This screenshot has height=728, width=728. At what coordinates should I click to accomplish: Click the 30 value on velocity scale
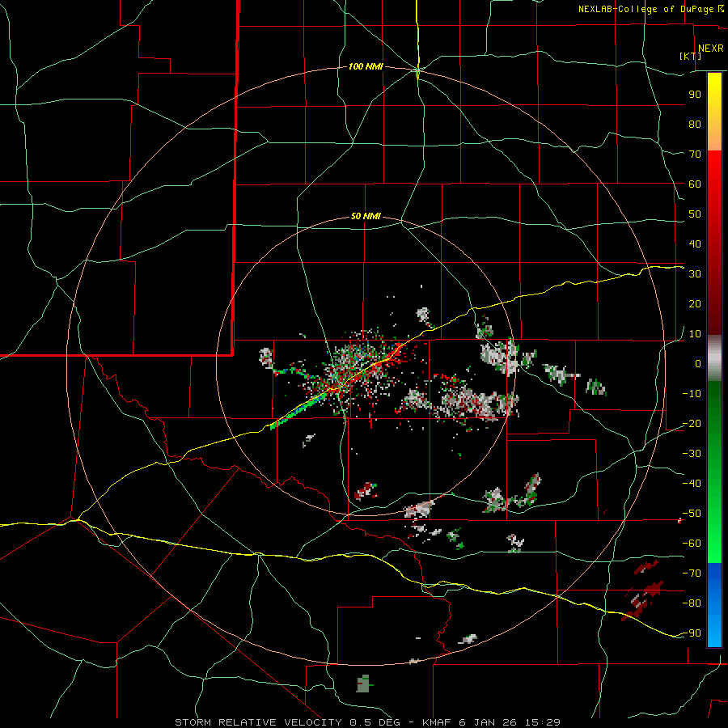tap(695, 274)
